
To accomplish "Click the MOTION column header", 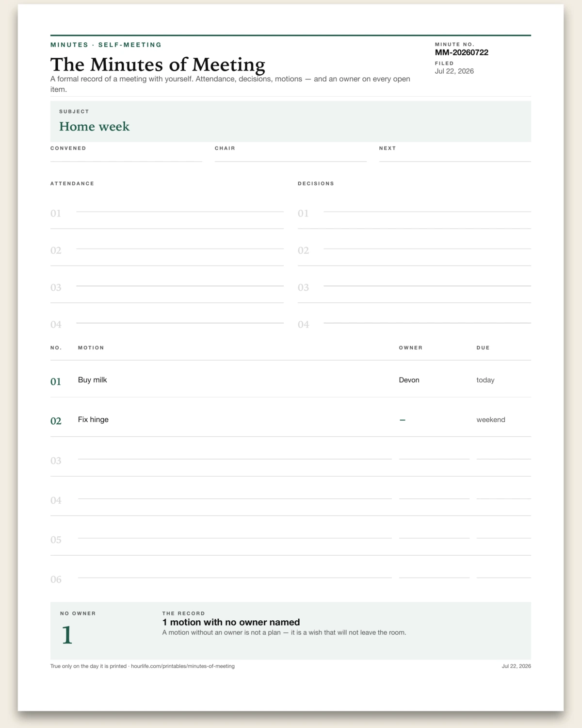I will 91,347.
